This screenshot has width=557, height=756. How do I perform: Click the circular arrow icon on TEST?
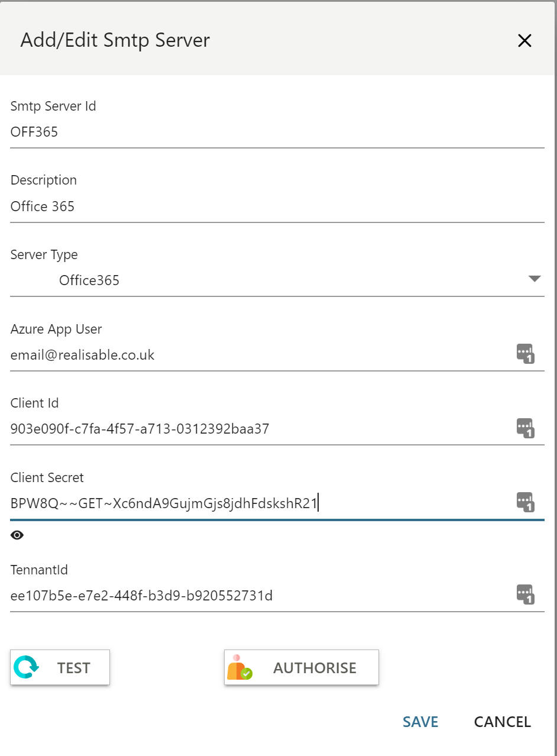coord(26,667)
